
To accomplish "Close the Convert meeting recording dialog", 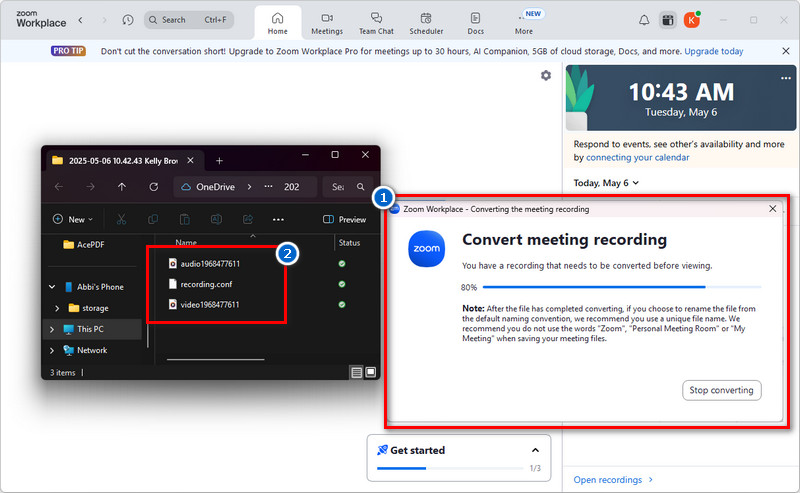I will 772,209.
